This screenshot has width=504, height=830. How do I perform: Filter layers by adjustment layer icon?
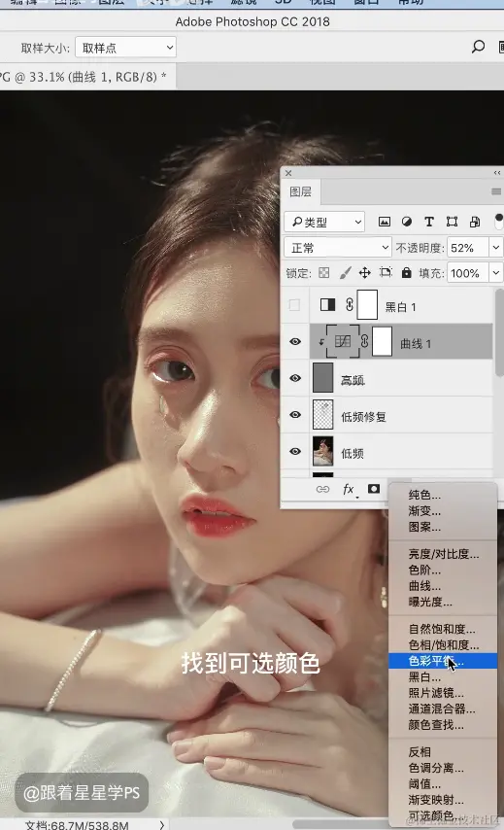coord(407,222)
